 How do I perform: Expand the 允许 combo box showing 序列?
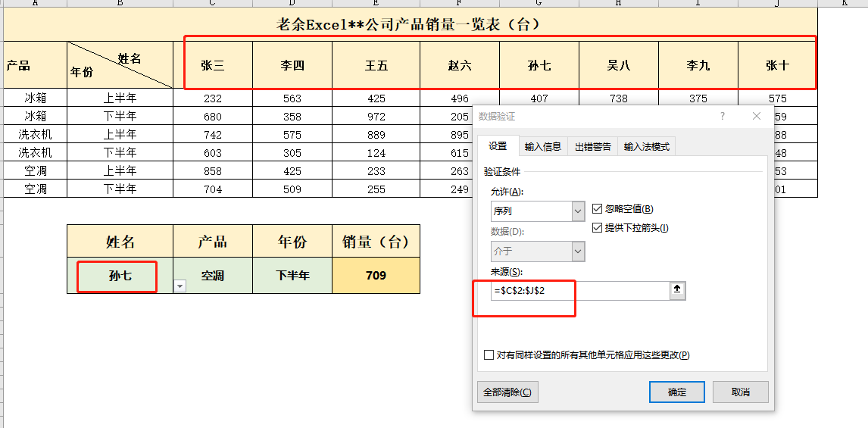click(579, 211)
